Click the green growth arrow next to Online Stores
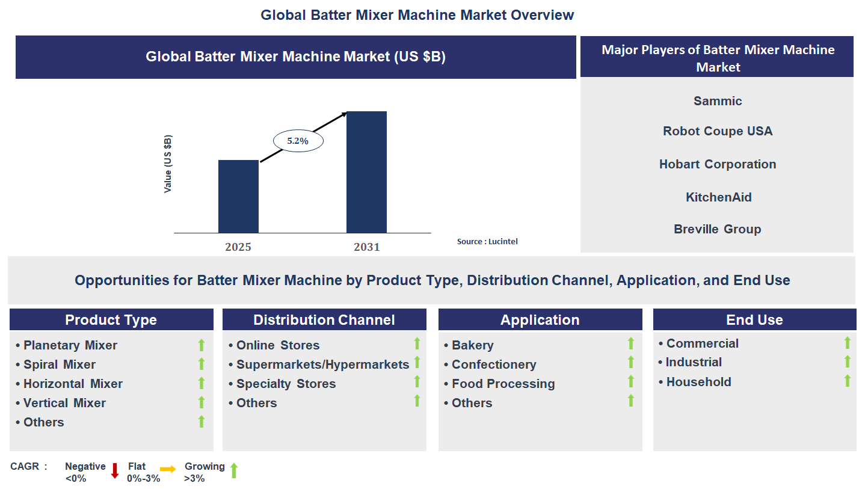 point(417,343)
